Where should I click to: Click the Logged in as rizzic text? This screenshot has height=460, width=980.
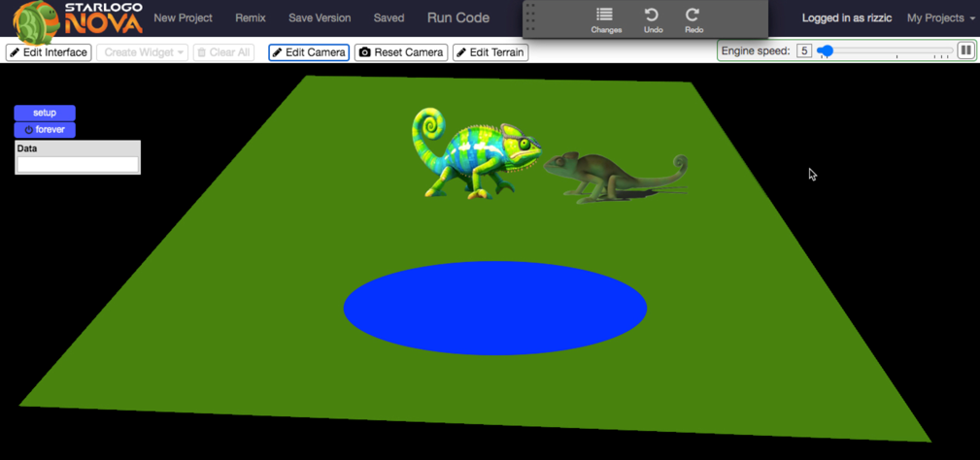coord(845,18)
